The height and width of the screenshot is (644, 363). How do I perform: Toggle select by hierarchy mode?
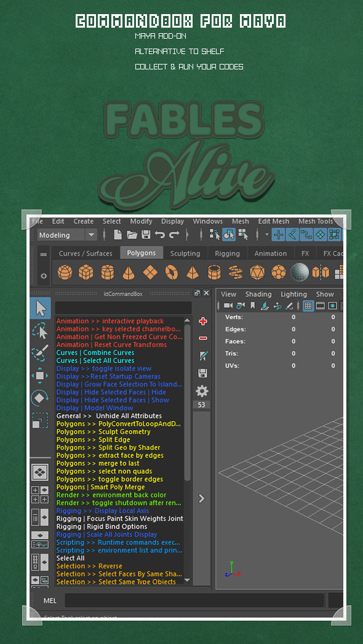click(x=215, y=235)
